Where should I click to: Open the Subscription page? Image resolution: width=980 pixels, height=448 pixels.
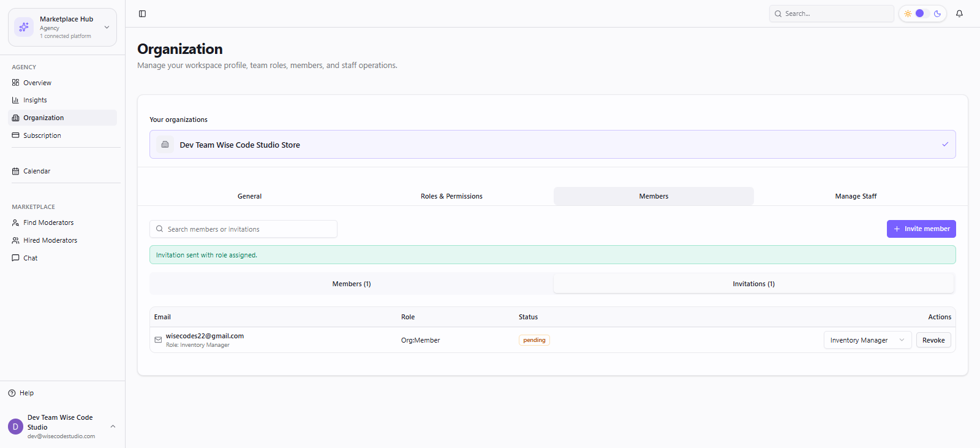[62, 135]
